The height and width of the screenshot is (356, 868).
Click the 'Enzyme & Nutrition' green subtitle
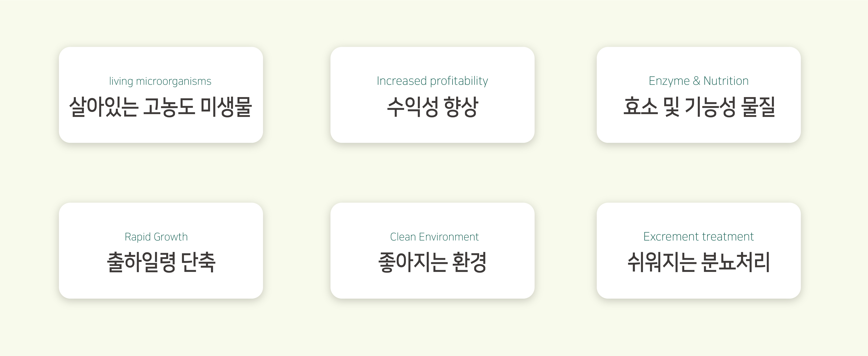click(698, 81)
